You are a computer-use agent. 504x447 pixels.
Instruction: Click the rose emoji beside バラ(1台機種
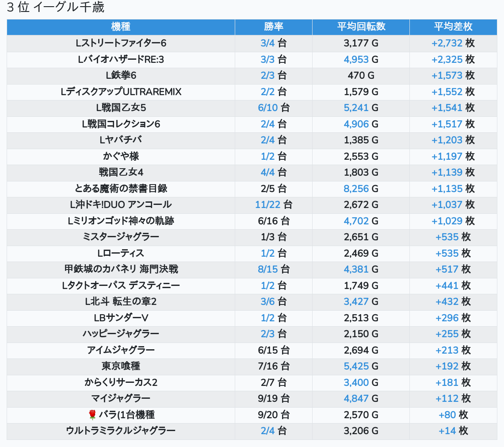pos(92,415)
